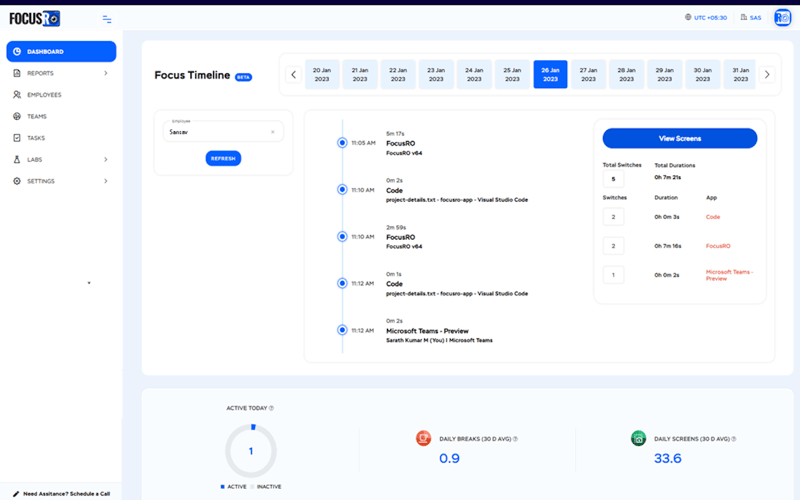Select the 21 Jan 2023 date tab
The image size is (800, 500).
click(360, 74)
